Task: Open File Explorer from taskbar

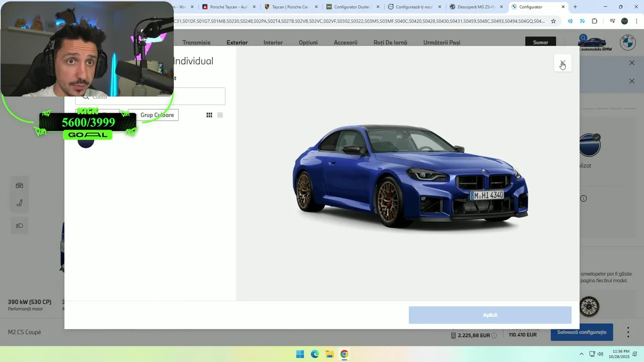Action: click(330, 354)
